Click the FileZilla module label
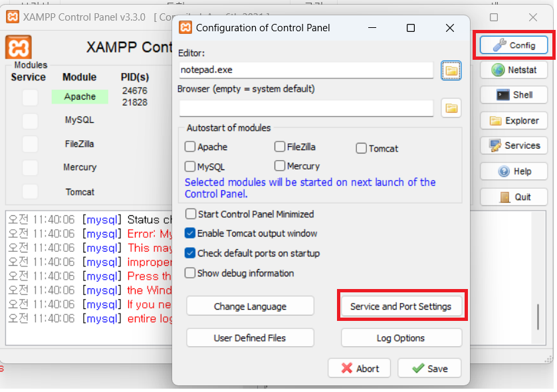Screen dimensions: 557x392 coord(80,144)
